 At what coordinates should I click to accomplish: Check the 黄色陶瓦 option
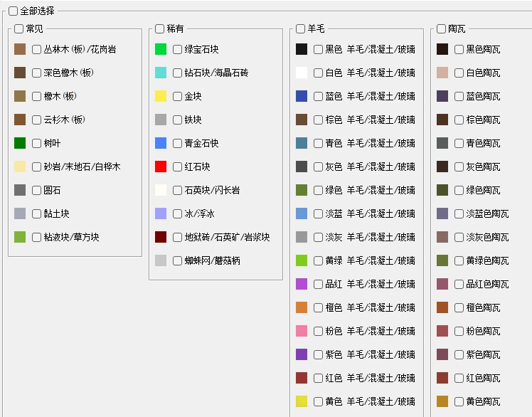click(x=459, y=401)
